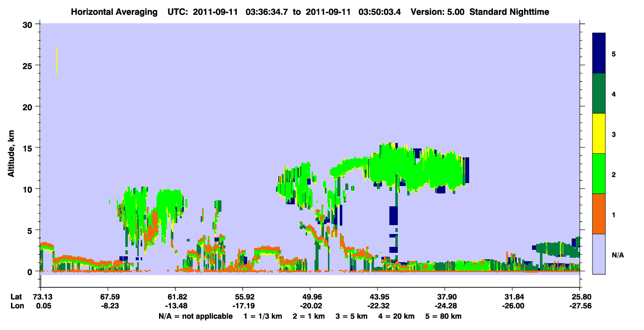Click the y-axis tick label 25
Image resolution: width=644 pixels, height=330 pixels.
point(29,65)
